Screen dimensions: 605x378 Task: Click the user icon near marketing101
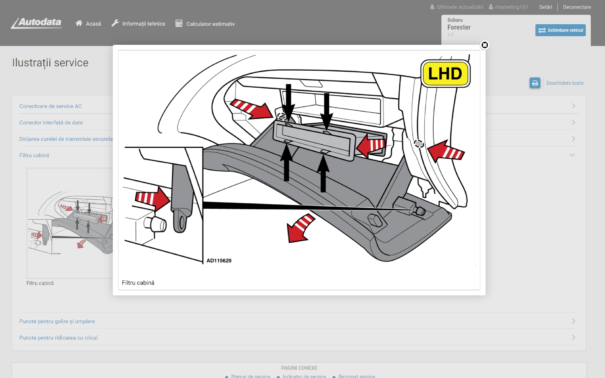[x=491, y=7]
